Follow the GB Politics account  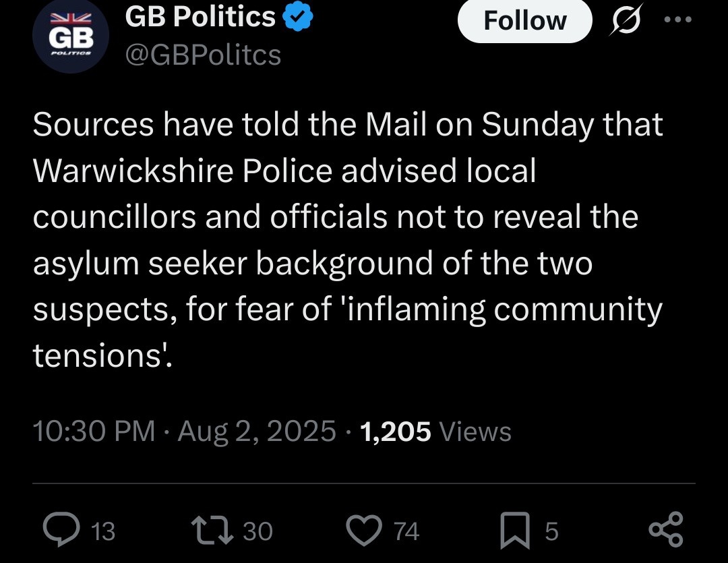pos(524,20)
